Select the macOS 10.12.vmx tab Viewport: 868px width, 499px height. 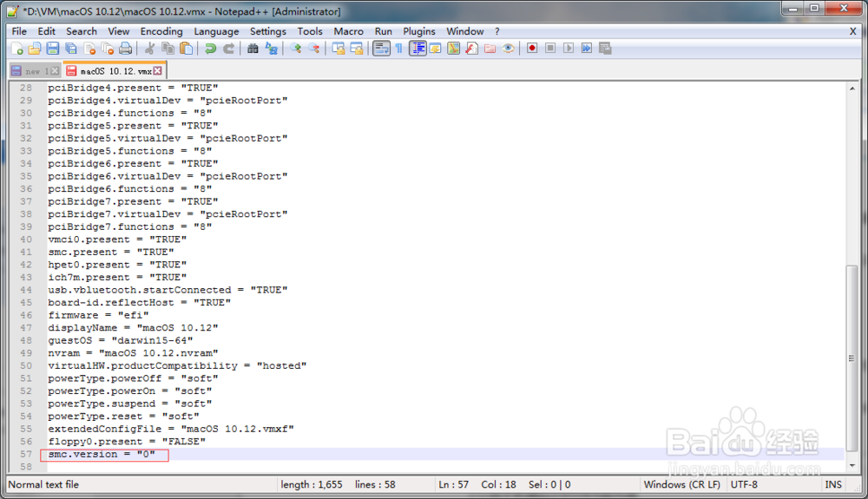(115, 71)
